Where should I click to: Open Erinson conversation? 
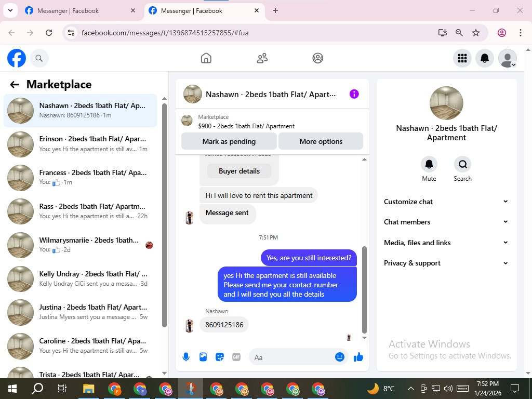(81, 144)
